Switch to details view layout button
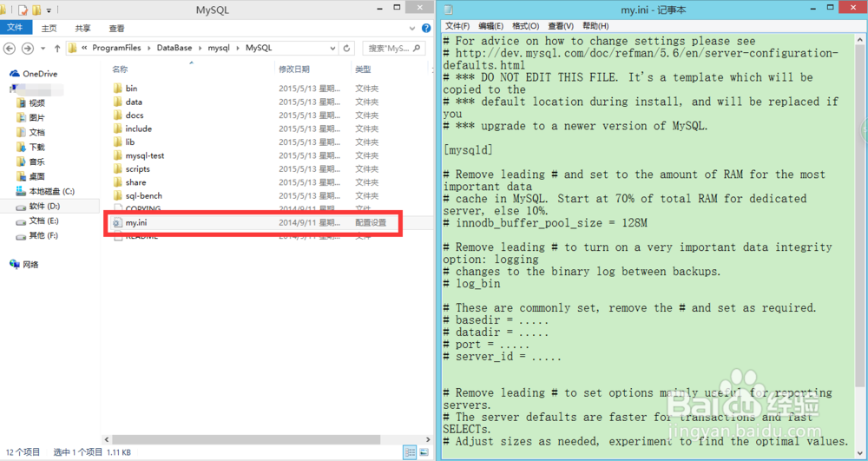Screen dimensions: 868x461 (x=411, y=452)
